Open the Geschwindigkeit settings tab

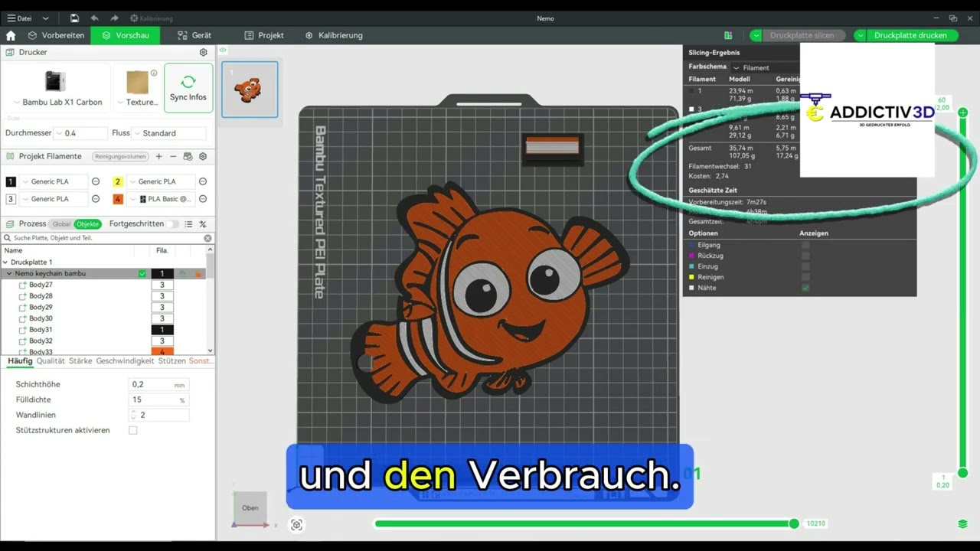(125, 360)
